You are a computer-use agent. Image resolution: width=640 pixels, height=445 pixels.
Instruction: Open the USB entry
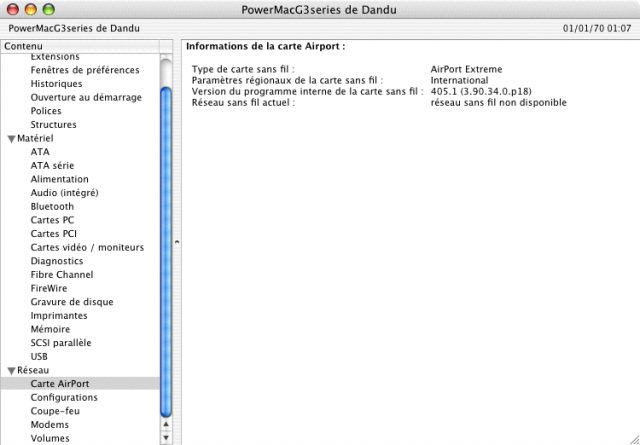(x=39, y=356)
